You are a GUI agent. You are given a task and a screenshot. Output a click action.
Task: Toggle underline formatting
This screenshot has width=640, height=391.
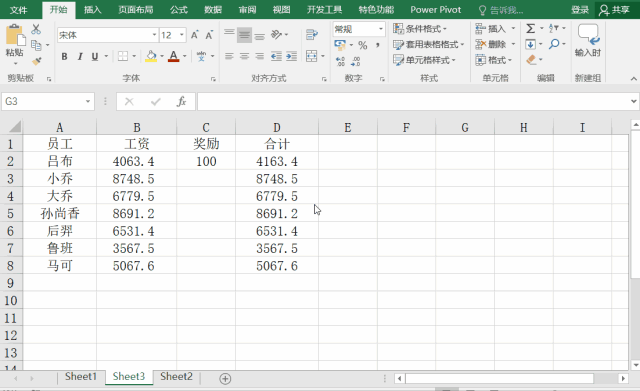click(95, 56)
